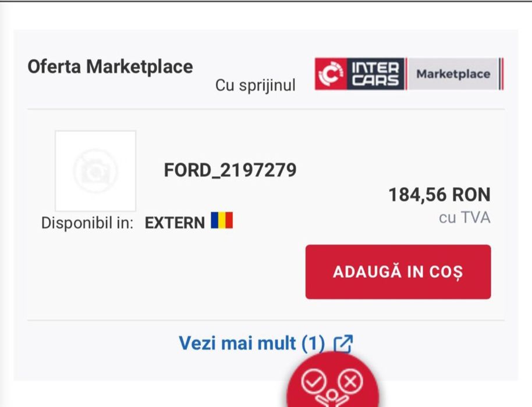Open the Vezi mai mult (1) link

251,343
